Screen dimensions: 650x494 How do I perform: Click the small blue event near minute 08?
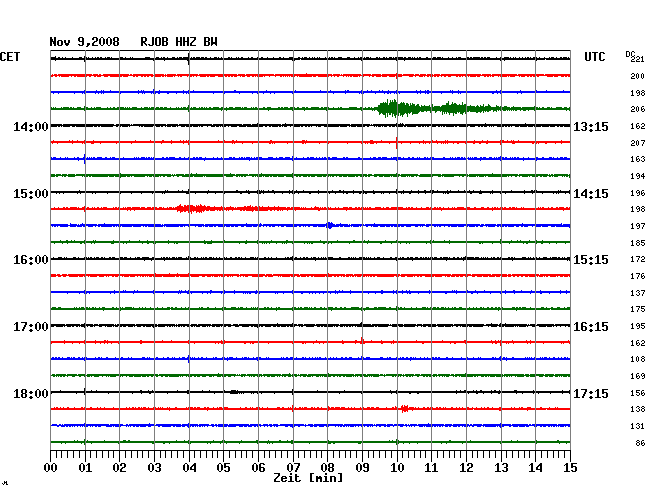click(330, 225)
